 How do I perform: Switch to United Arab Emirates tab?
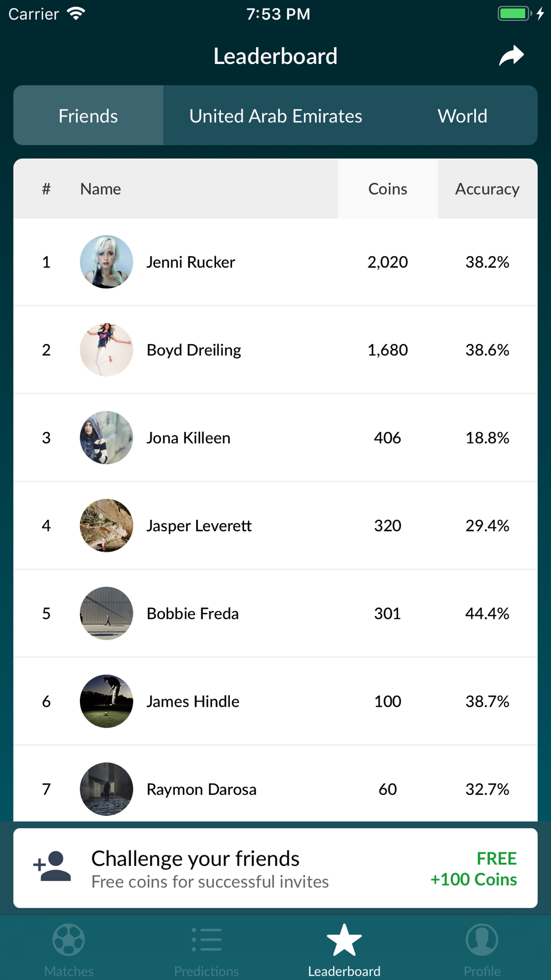click(275, 115)
